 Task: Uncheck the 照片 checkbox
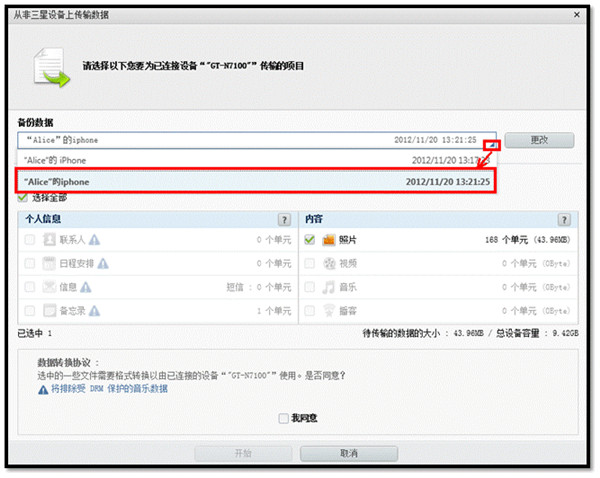click(x=310, y=240)
